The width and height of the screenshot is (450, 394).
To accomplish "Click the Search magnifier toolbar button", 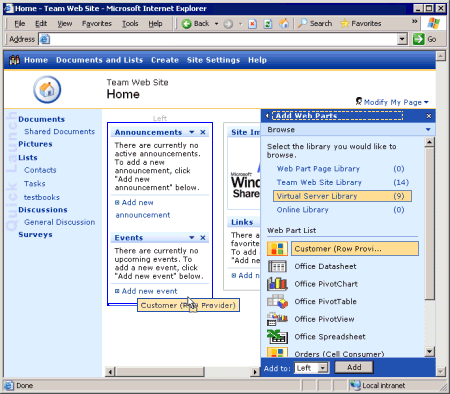I will (x=315, y=23).
